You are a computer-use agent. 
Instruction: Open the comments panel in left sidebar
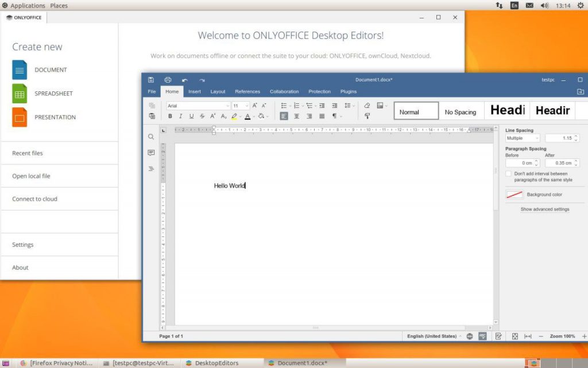point(151,153)
